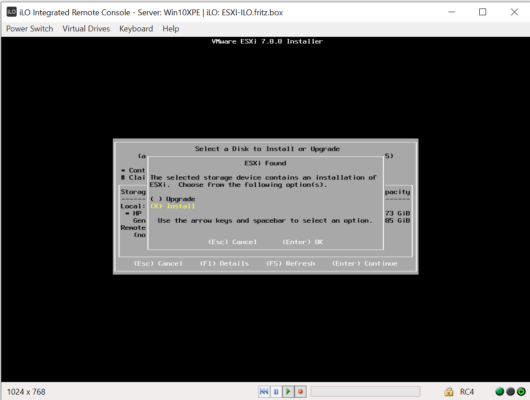530x400 pixels.
Task: Click the red record icon
Action: click(300, 392)
